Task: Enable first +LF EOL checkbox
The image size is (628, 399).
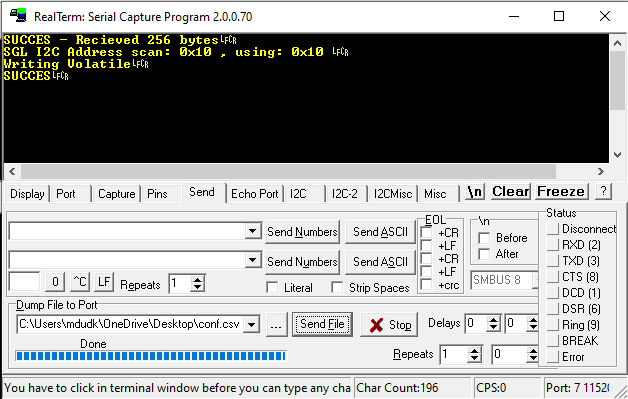Action: tap(427, 246)
